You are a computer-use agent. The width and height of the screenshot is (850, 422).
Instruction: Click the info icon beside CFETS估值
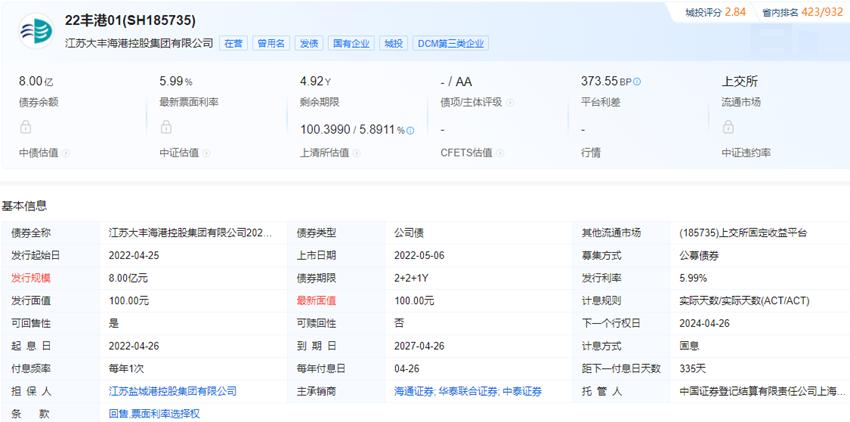click(500, 153)
